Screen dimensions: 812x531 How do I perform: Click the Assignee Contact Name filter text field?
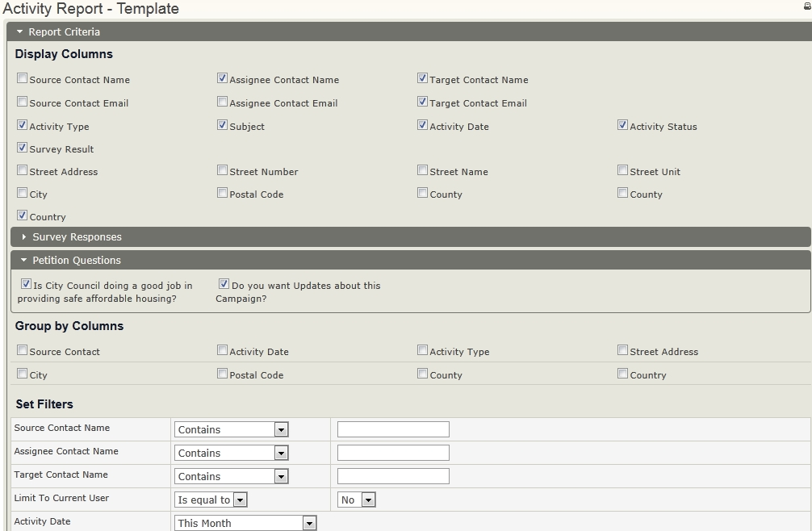[393, 453]
